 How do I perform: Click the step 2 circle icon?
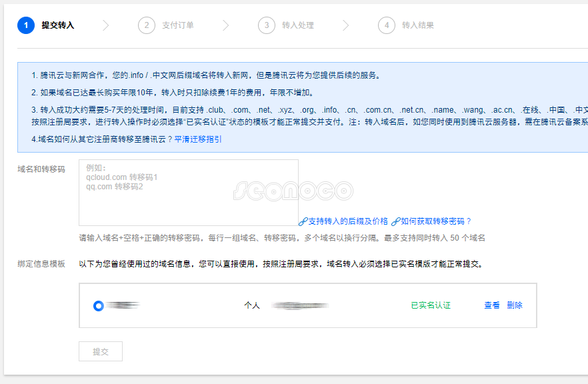tap(146, 25)
